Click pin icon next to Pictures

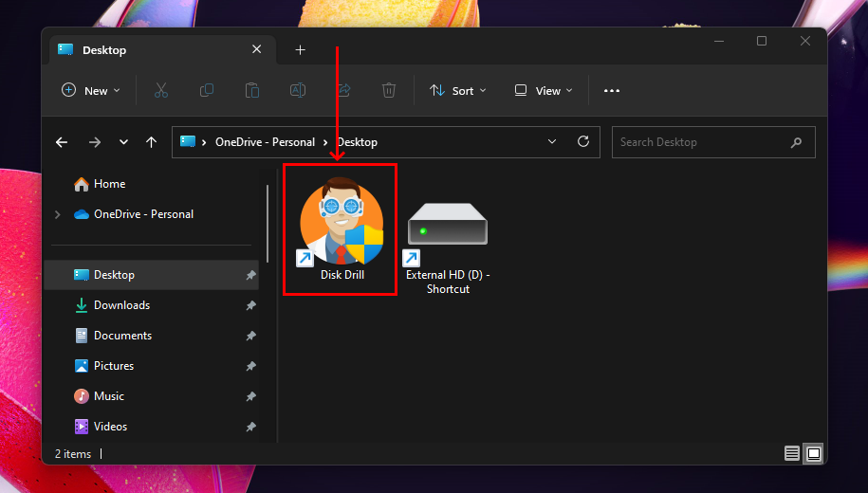[250, 366]
